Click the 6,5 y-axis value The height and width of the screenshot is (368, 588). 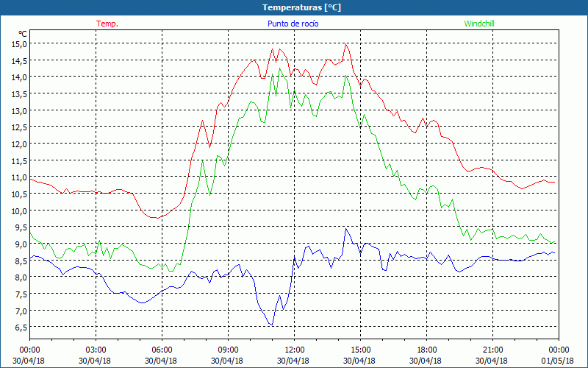tap(21, 328)
